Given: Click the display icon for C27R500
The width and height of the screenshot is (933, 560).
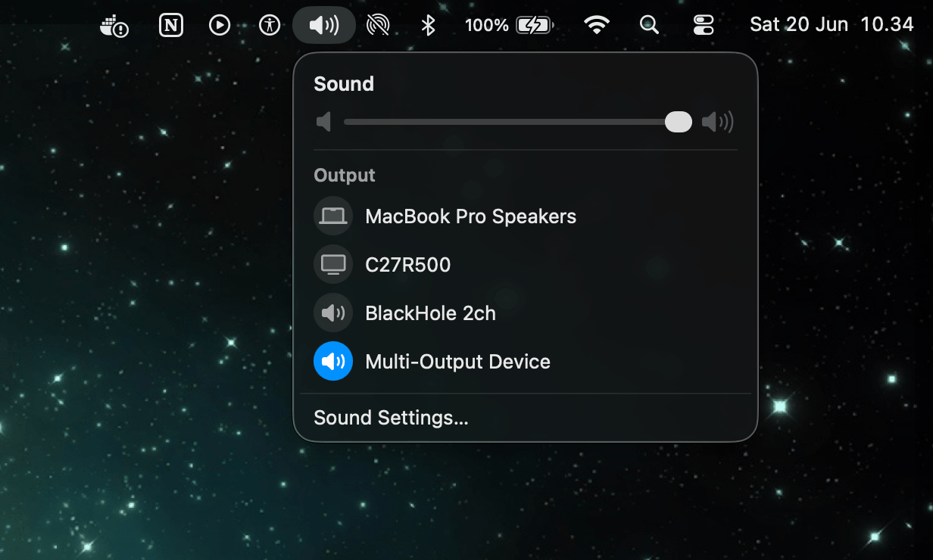Looking at the screenshot, I should pos(333,265).
